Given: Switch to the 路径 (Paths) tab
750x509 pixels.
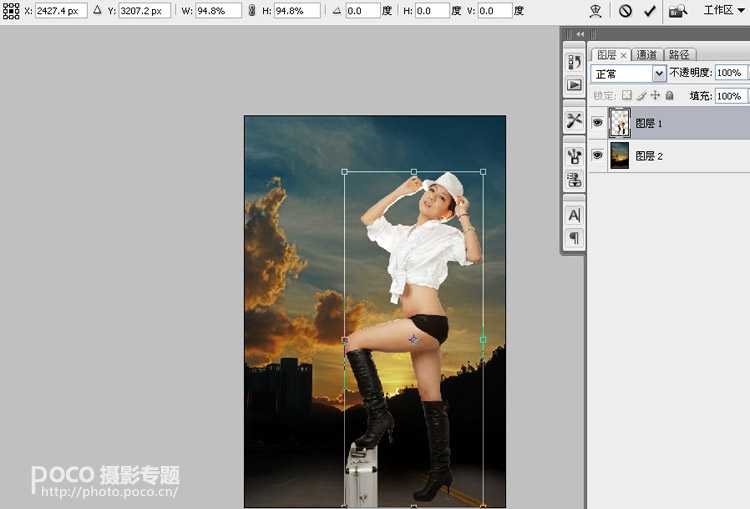Looking at the screenshot, I should tap(680, 55).
